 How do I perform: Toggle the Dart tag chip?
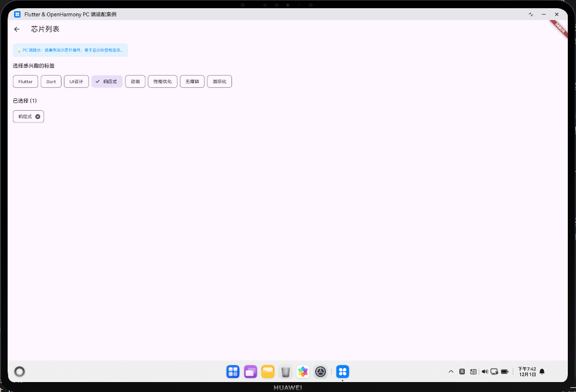[x=51, y=81]
